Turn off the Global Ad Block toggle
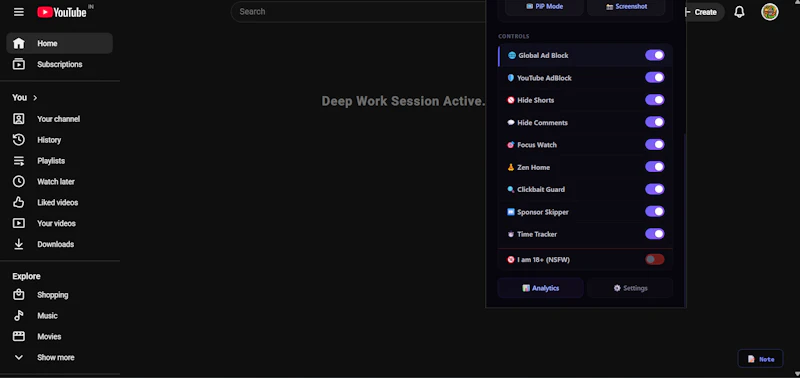The height and width of the screenshot is (378, 800). 655,55
